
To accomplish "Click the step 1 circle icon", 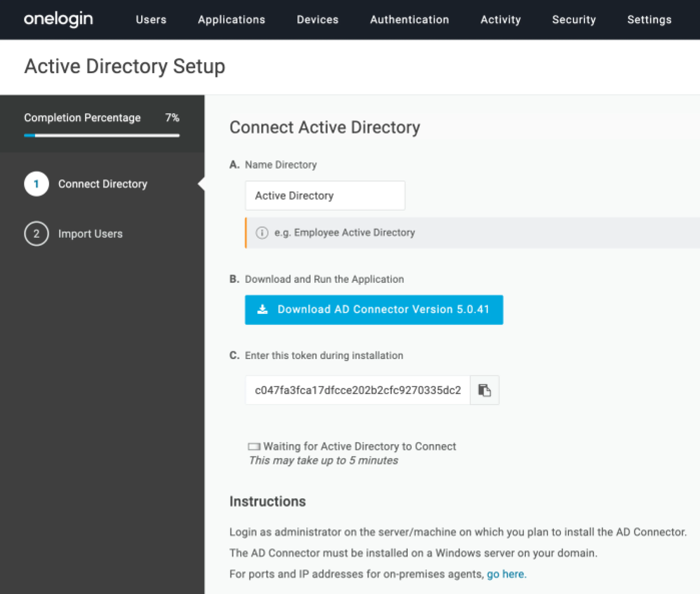I will click(x=36, y=184).
